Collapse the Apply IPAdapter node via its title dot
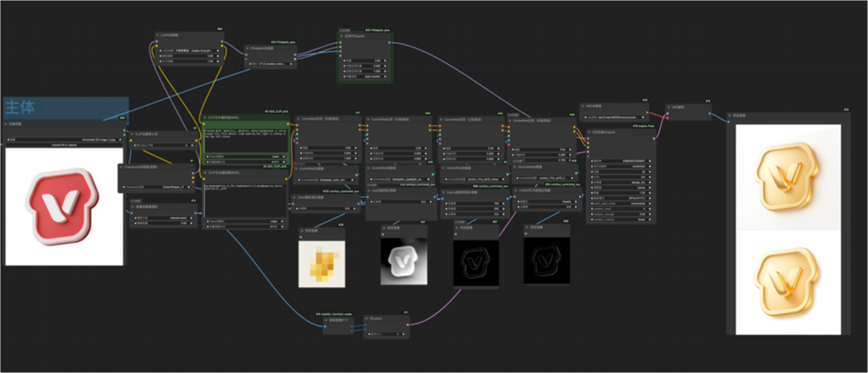The image size is (868, 373). click(341, 36)
